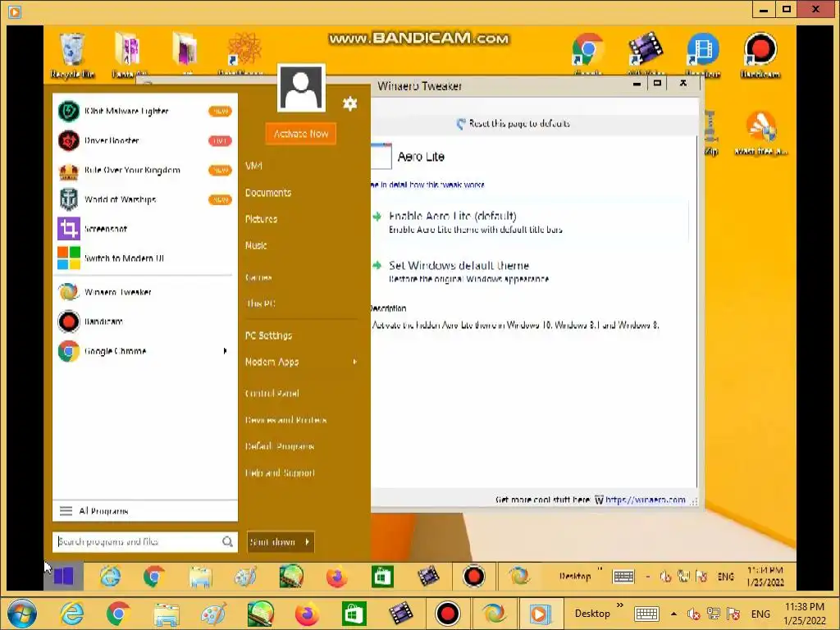Screen dimensions: 840x630
Task: Click Switch to Modern UI entry
Action: pos(144,258)
